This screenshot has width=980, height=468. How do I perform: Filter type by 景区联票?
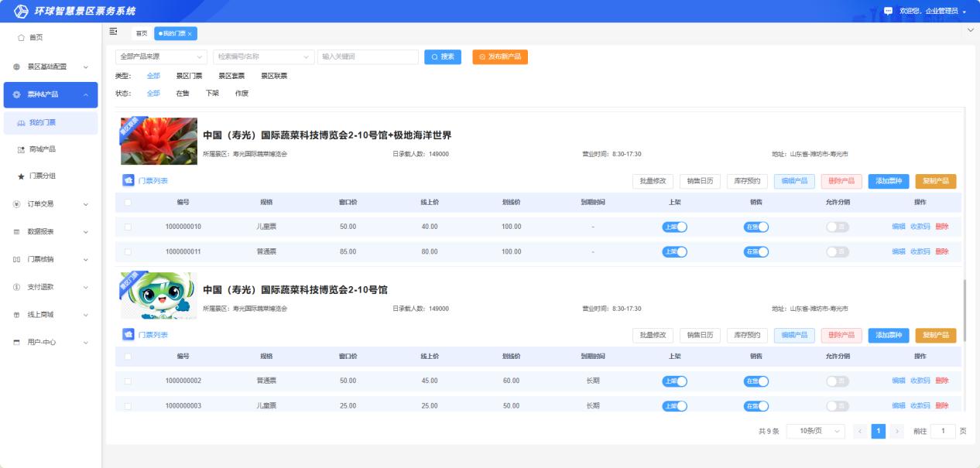tap(274, 76)
